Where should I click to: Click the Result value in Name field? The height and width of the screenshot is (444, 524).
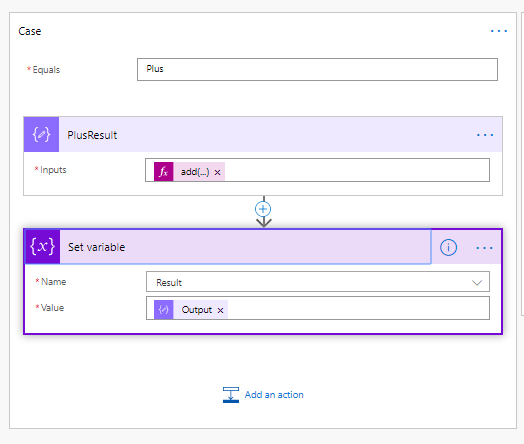tap(169, 283)
